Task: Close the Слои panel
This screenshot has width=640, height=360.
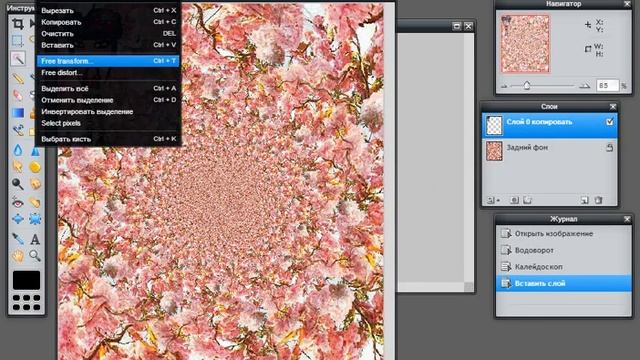Action: (613, 107)
